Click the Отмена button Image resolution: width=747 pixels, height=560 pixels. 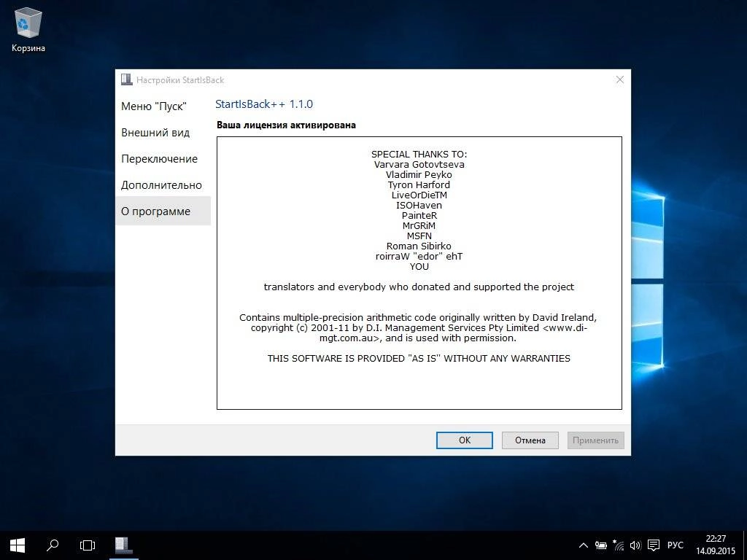click(x=530, y=440)
